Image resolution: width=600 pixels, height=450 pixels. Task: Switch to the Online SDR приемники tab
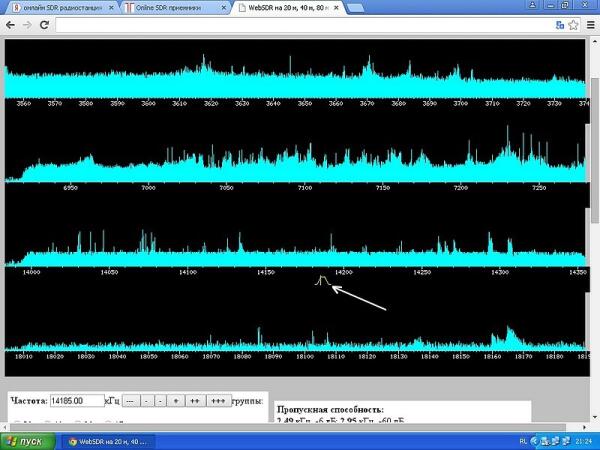pos(175,8)
